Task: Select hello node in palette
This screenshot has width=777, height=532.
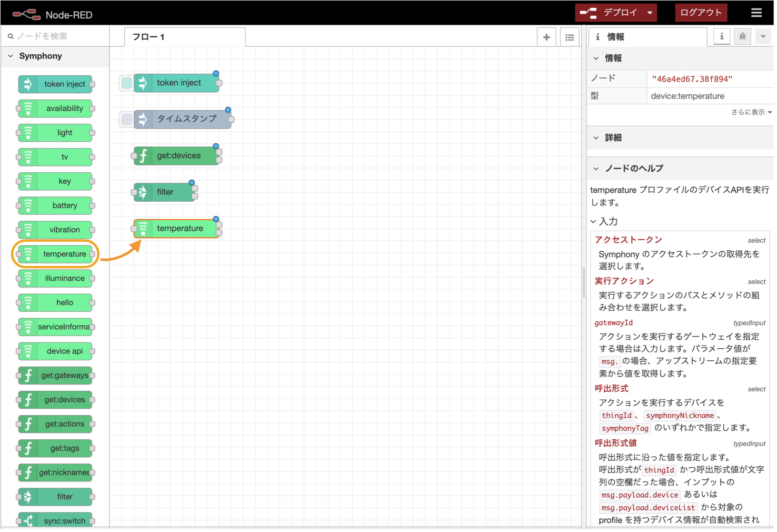Action: (55, 303)
